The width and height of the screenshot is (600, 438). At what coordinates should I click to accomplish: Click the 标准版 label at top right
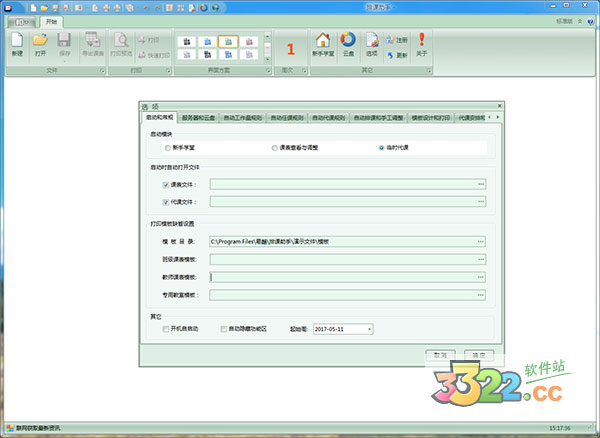564,21
